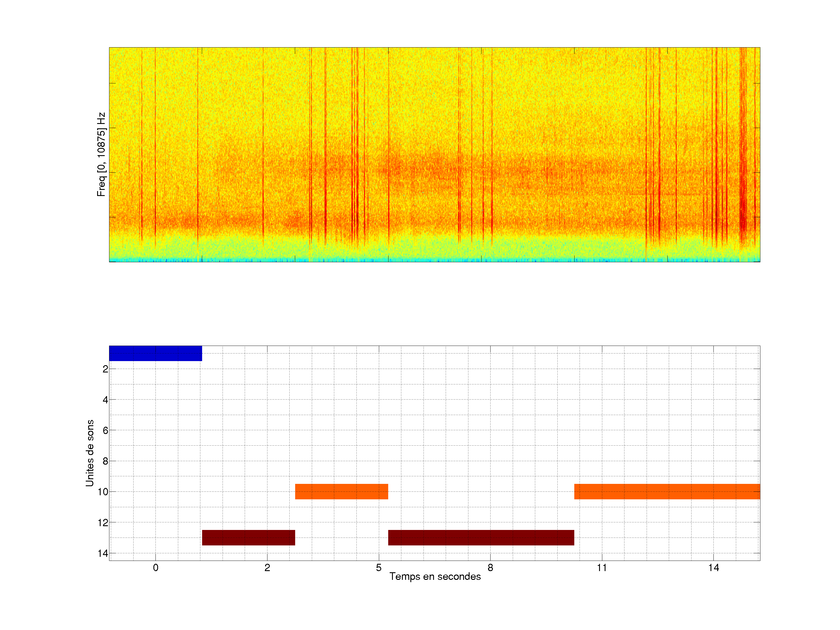Click the center of the spectrogram image
This screenshot has width=840, height=630.
434,155
